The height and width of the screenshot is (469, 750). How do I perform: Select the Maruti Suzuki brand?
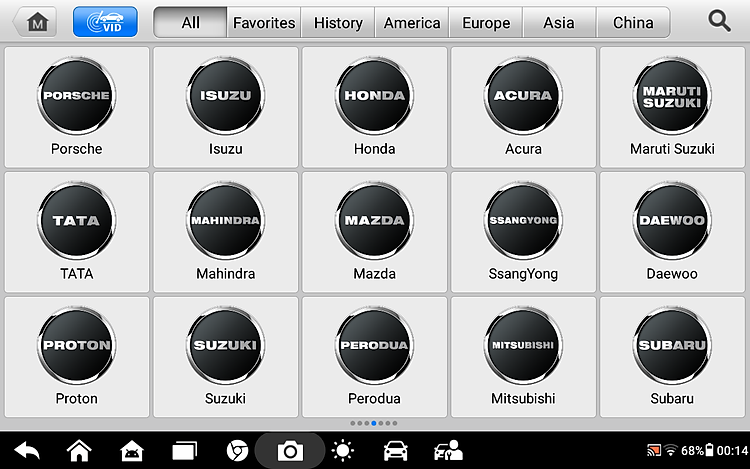[x=672, y=107]
